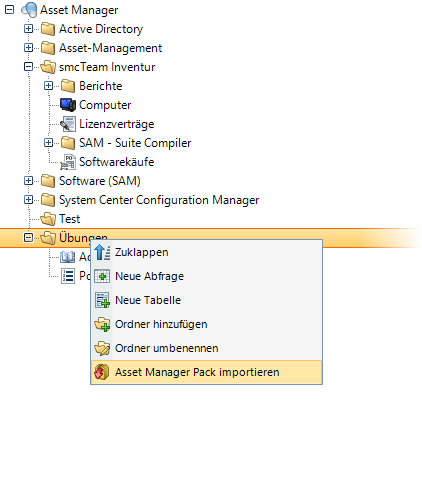Select the SAM - Suite Compiler label

click(x=135, y=143)
